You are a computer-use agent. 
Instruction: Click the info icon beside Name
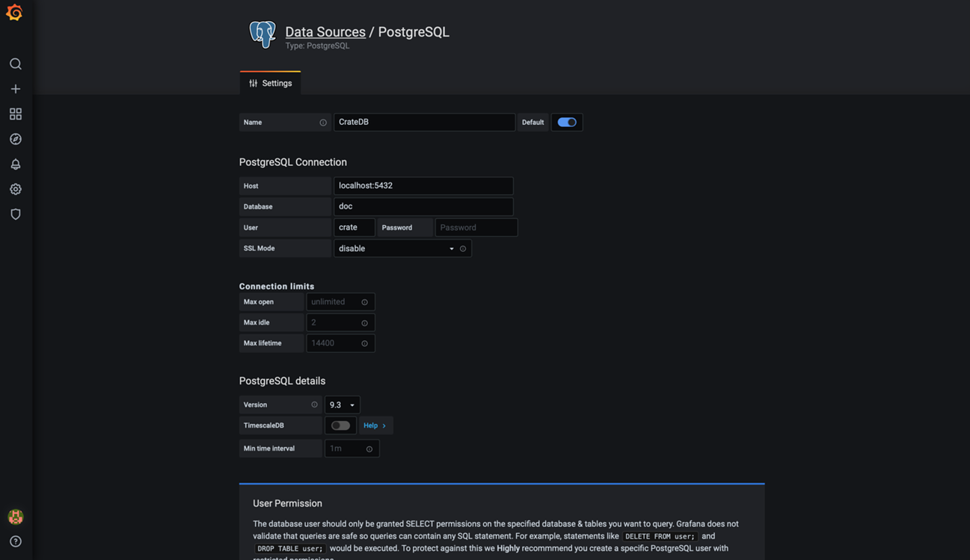pyautogui.click(x=323, y=123)
